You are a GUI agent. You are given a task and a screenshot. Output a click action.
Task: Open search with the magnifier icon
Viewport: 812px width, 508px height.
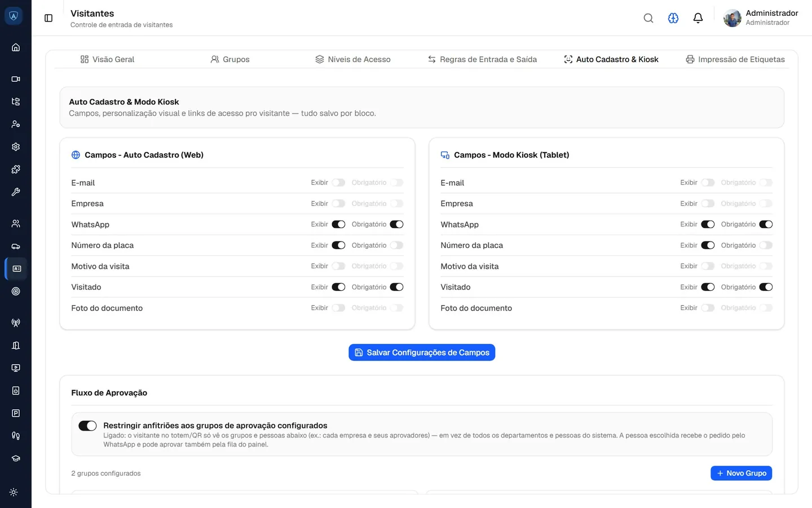tap(648, 18)
